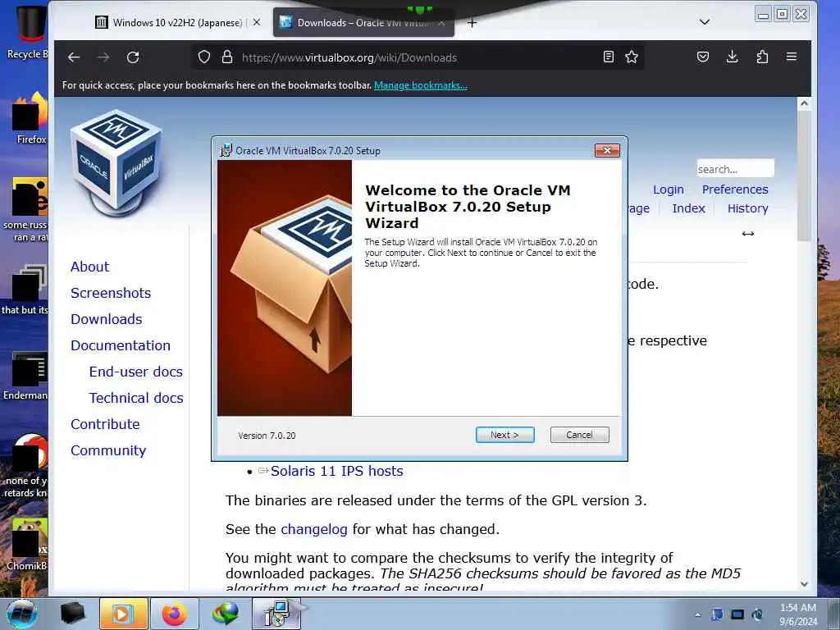Open Technical docs in the sidebar
This screenshot has width=840, height=630.
pos(136,398)
